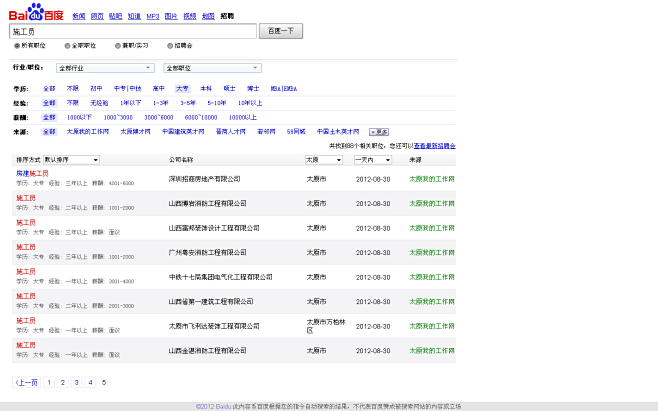Filter education by 中专|中技
The height and width of the screenshot is (411, 658).
128,89
